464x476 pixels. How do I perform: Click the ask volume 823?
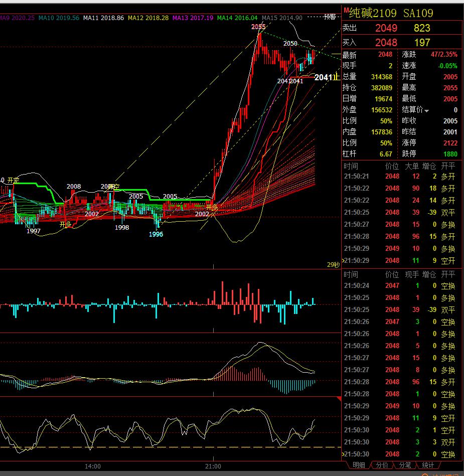point(422,28)
